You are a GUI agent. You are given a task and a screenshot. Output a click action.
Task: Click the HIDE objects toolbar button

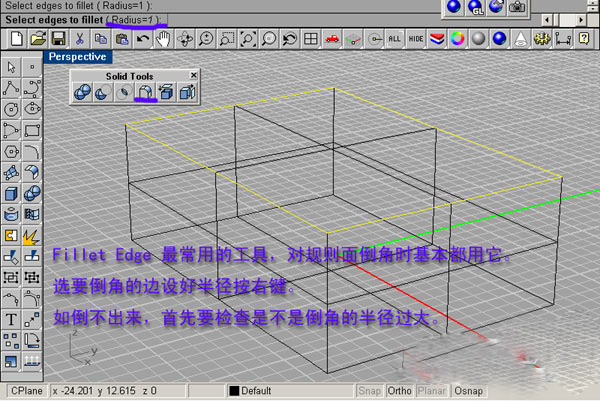[x=415, y=38]
